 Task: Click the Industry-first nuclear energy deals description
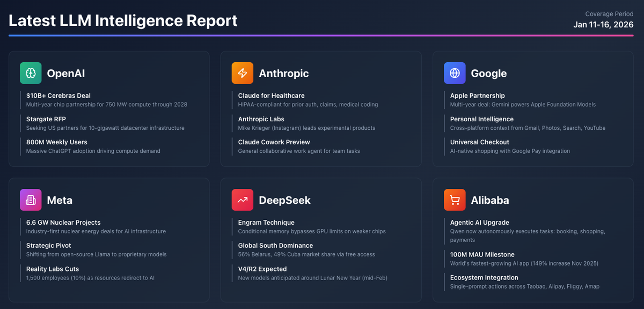[x=96, y=231]
